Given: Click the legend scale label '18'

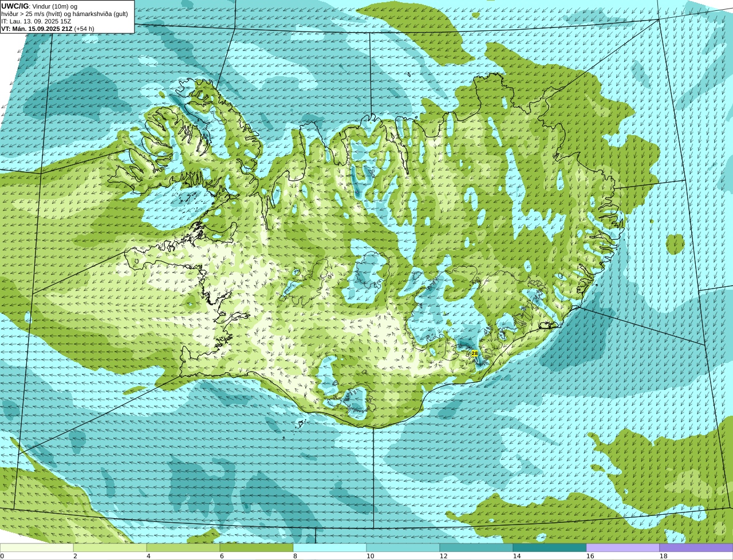Looking at the screenshot, I should [663, 556].
